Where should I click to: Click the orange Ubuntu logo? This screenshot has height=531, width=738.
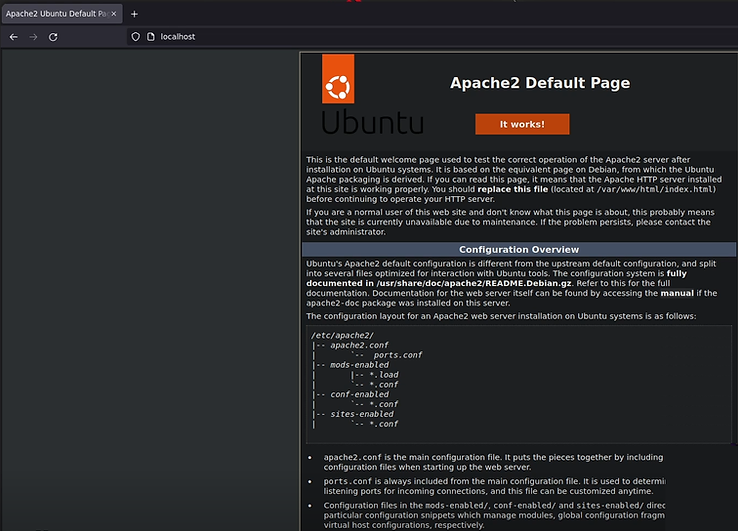[x=338, y=79]
